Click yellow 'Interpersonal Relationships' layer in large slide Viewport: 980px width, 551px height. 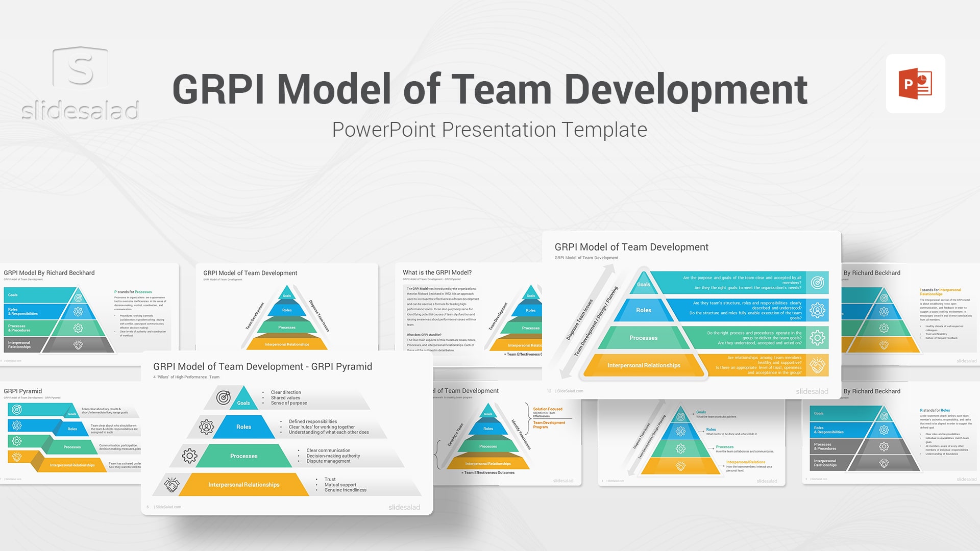click(x=644, y=365)
